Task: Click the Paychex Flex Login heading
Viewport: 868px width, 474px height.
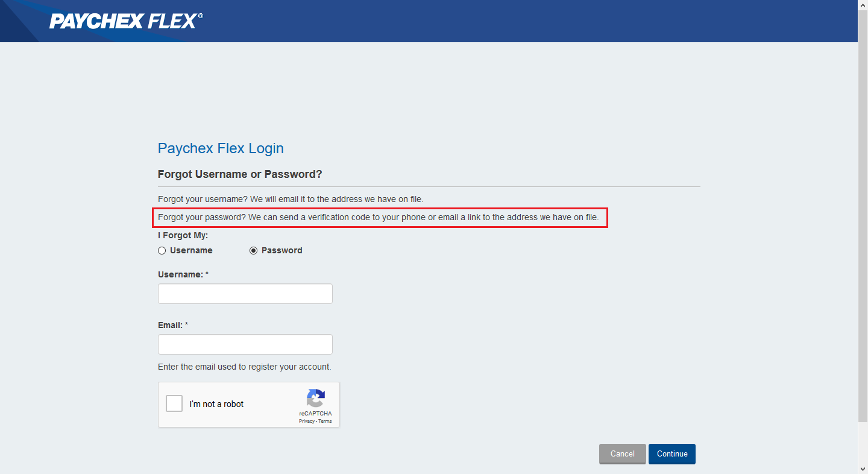Action: (x=221, y=148)
